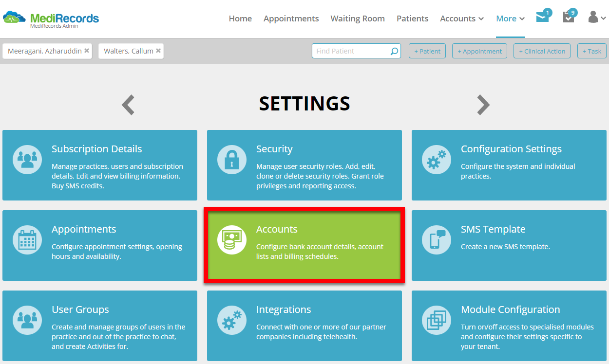The width and height of the screenshot is (609, 364).
Task: Click 'Configure bank account details' description text
Action: 320,252
